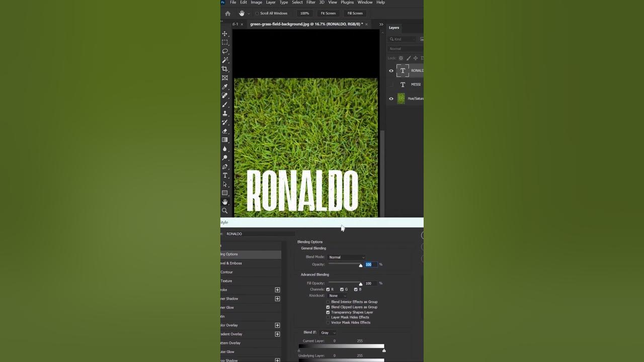
Task: Select the Pen tool
Action: (225, 166)
